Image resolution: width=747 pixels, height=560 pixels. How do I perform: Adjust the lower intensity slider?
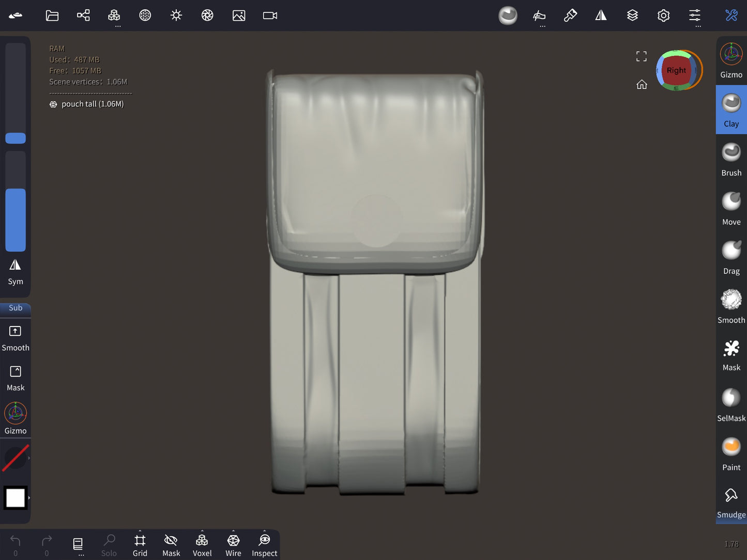coord(16,201)
